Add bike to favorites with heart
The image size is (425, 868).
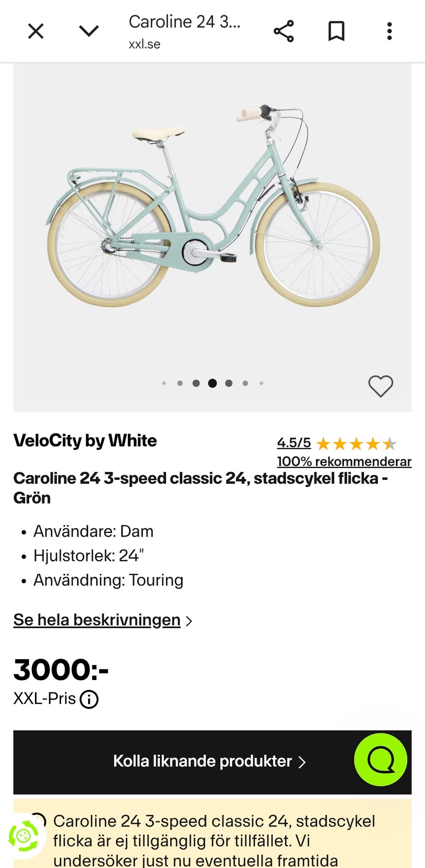[381, 386]
